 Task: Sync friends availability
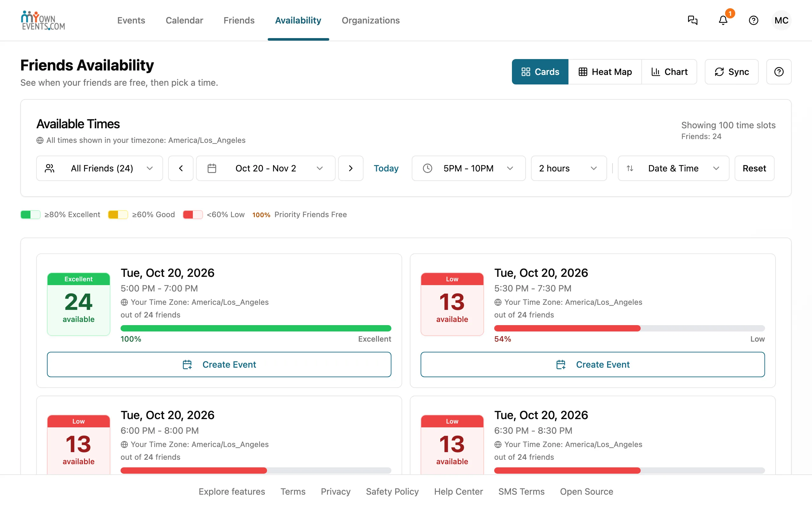[x=731, y=71]
